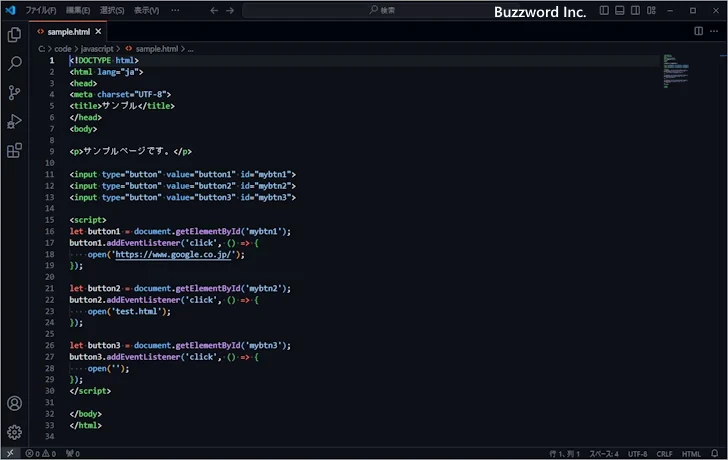Image resolution: width=728 pixels, height=460 pixels.
Task: Change the CRLF end-of-line setting
Action: [x=664, y=454]
